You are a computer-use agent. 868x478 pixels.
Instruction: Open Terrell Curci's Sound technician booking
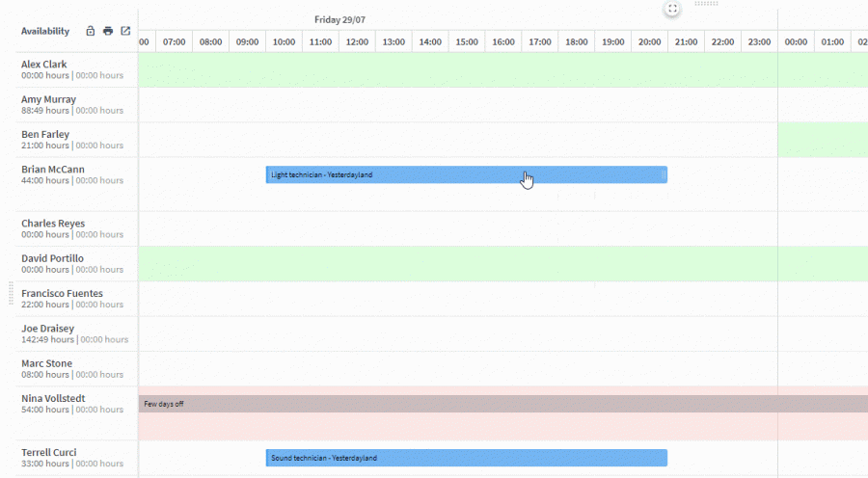[x=466, y=458]
